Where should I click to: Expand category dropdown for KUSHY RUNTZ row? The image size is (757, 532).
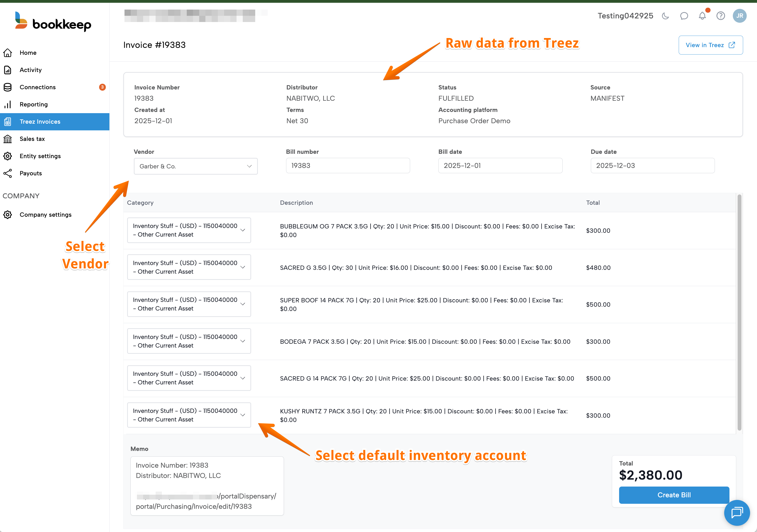pyautogui.click(x=189, y=415)
